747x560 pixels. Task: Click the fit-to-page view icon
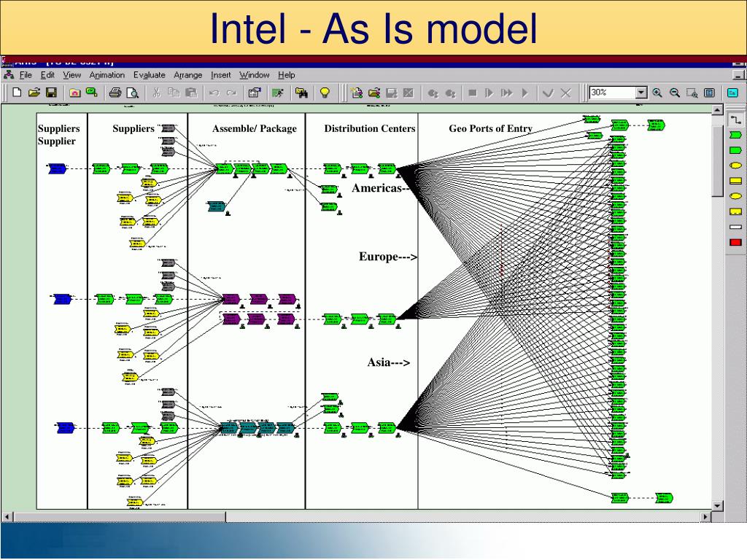point(709,93)
